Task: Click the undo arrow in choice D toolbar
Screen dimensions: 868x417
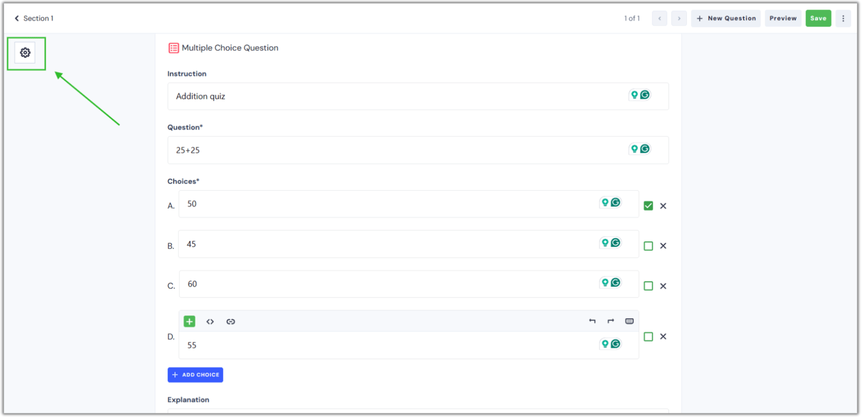Action: 592,321
